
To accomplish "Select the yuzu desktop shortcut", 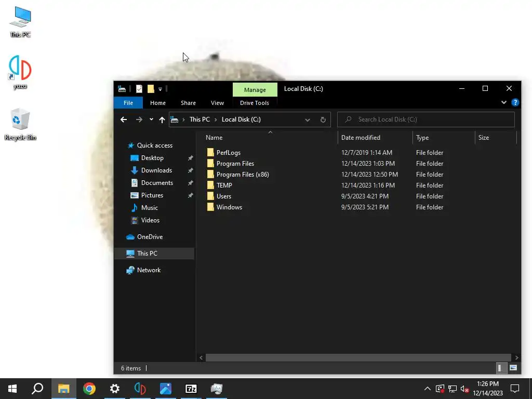I will pyautogui.click(x=20, y=72).
